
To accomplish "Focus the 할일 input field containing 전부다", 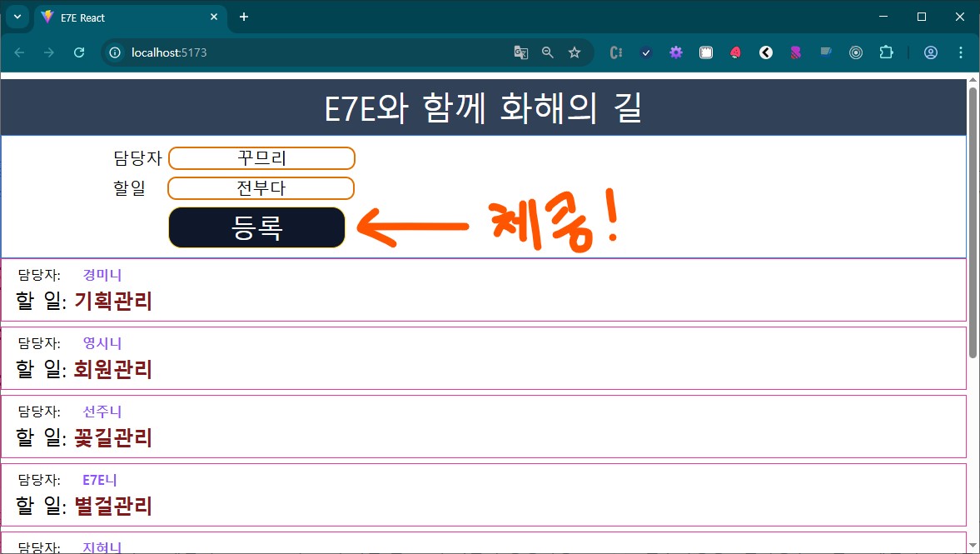I will [x=261, y=188].
